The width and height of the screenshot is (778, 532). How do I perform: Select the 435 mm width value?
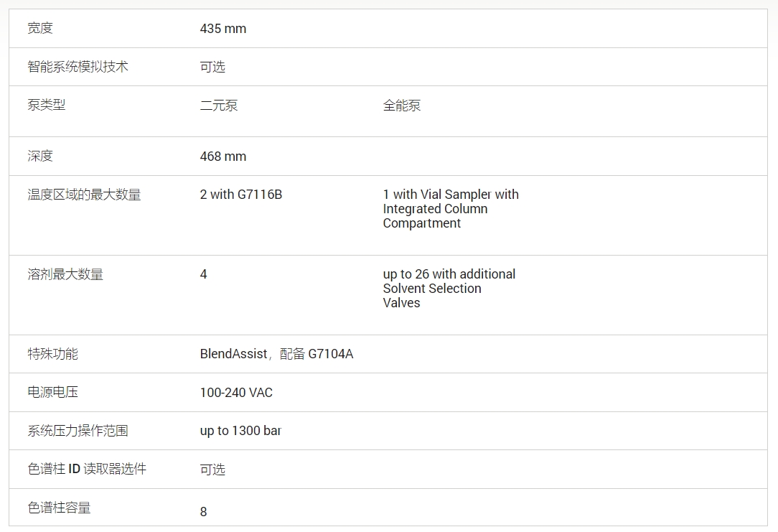point(222,29)
